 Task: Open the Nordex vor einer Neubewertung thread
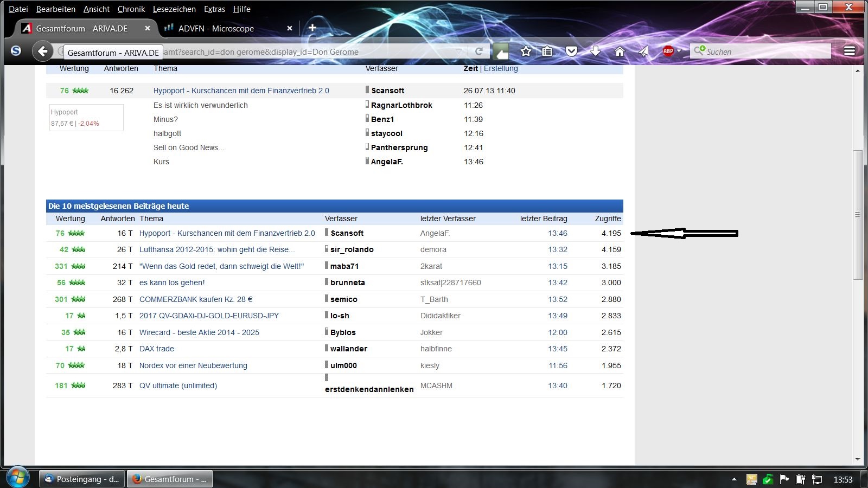[x=193, y=365]
